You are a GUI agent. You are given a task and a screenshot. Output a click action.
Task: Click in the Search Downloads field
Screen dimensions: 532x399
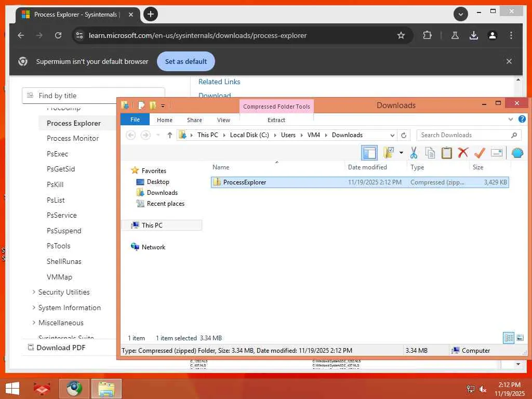tap(468, 135)
